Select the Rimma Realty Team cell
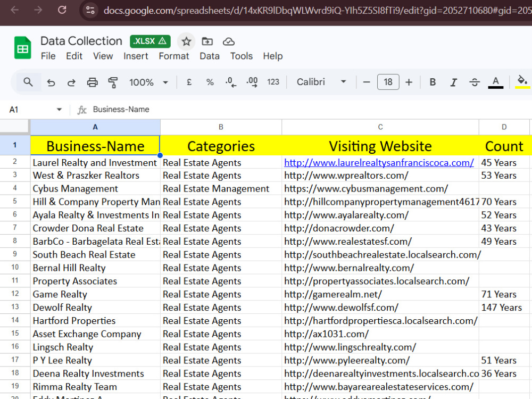The height and width of the screenshot is (399, 532). (x=95, y=387)
